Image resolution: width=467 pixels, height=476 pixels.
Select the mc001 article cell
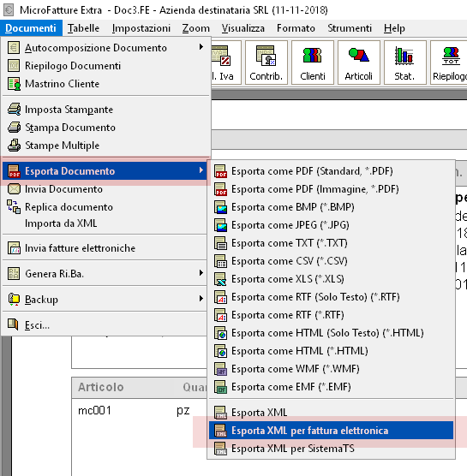(94, 410)
